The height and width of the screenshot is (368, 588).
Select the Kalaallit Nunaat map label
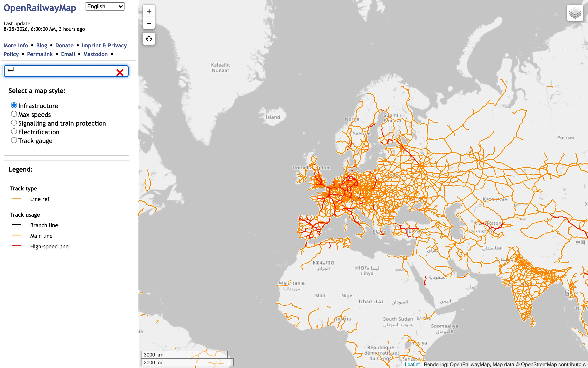[220, 68]
